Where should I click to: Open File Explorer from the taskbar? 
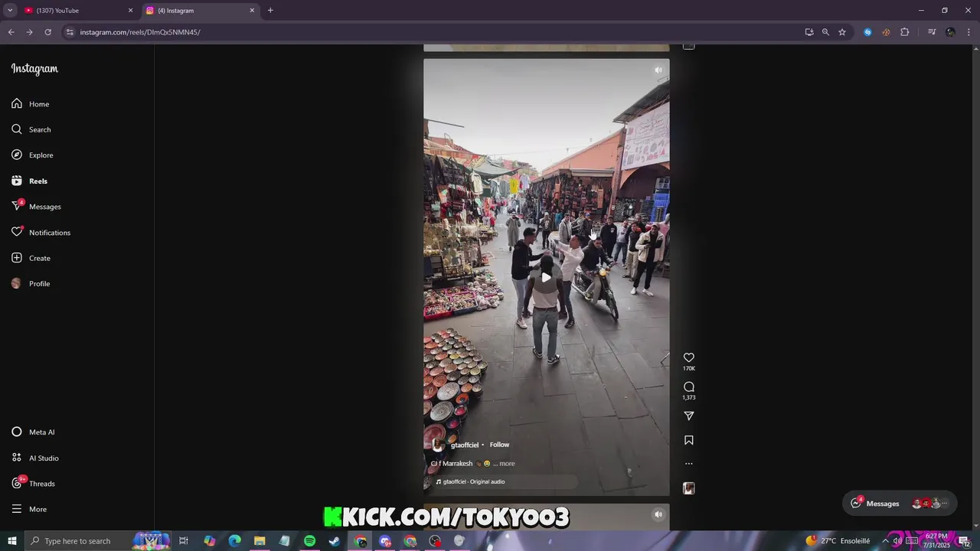tap(260, 541)
